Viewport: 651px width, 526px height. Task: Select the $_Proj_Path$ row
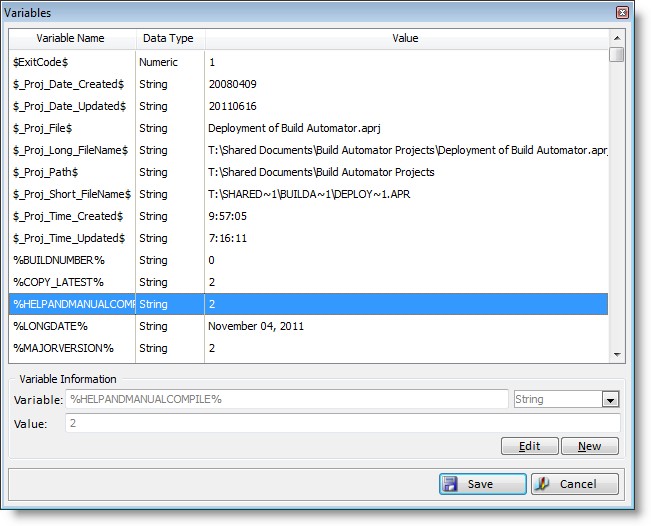coord(308,172)
